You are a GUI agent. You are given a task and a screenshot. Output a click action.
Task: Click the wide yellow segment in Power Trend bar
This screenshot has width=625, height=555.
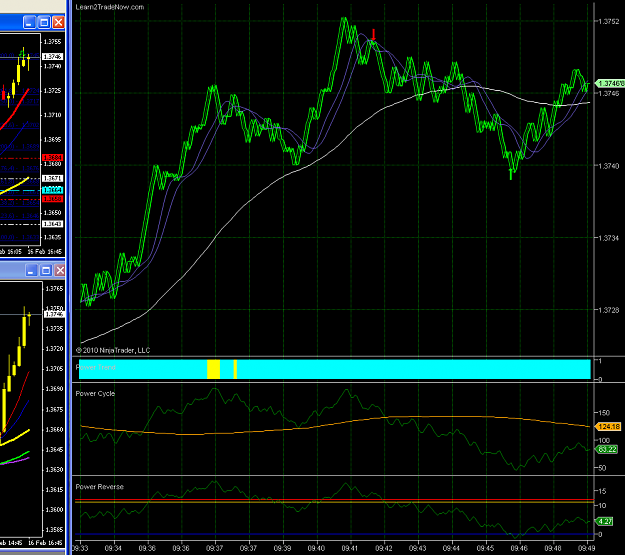[214, 369]
